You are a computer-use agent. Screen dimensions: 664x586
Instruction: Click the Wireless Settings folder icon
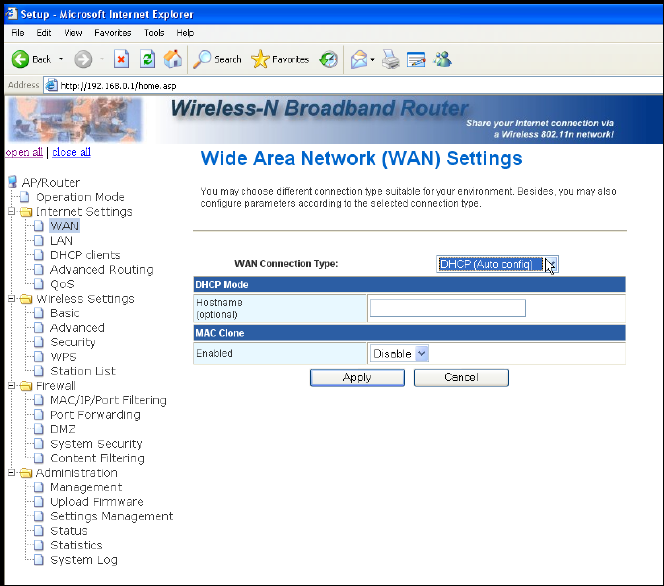point(26,299)
